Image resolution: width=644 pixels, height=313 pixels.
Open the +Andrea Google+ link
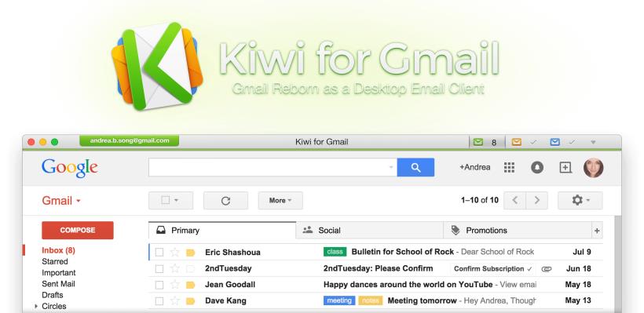click(475, 167)
